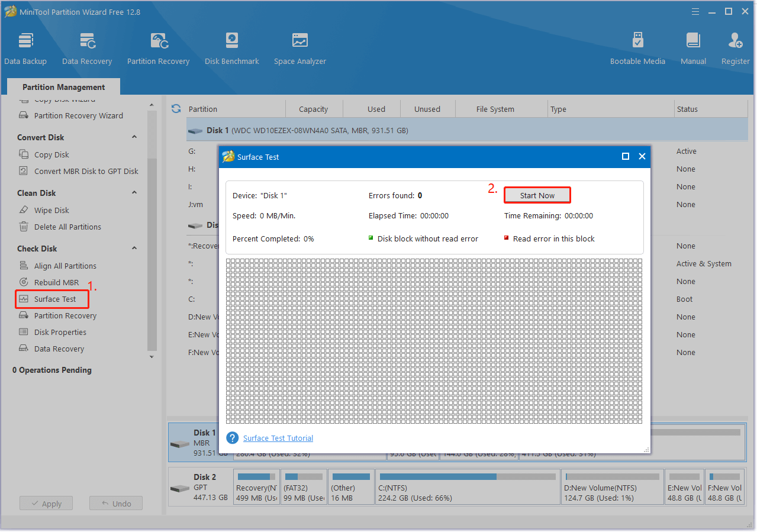Open the MiniTool user Manual
757x532 pixels.
(692, 47)
